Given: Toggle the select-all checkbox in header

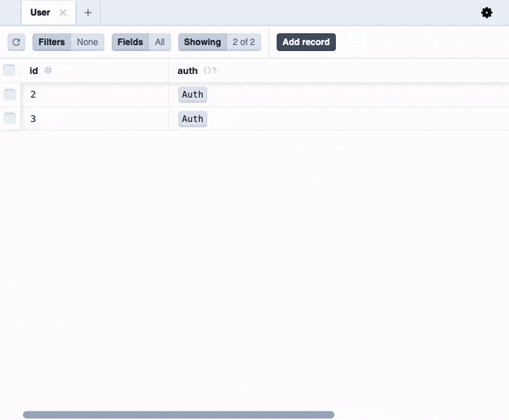Looking at the screenshot, I should [x=9, y=70].
